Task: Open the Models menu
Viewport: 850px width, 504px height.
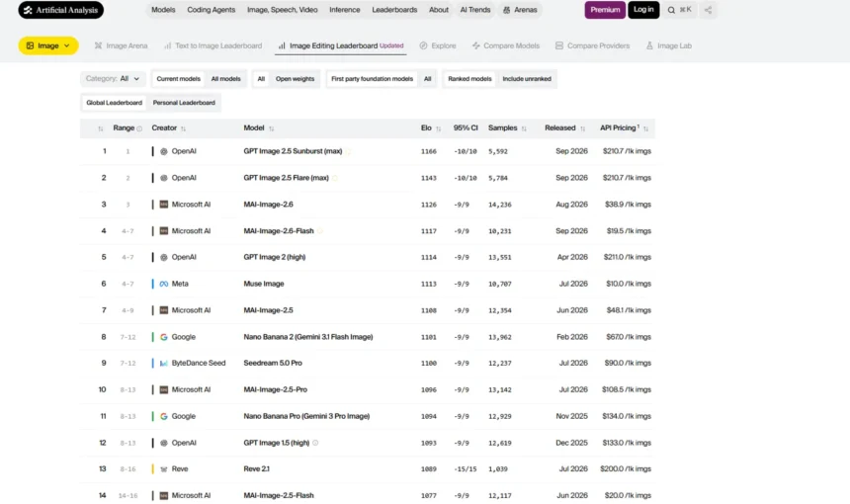Action: tap(163, 10)
